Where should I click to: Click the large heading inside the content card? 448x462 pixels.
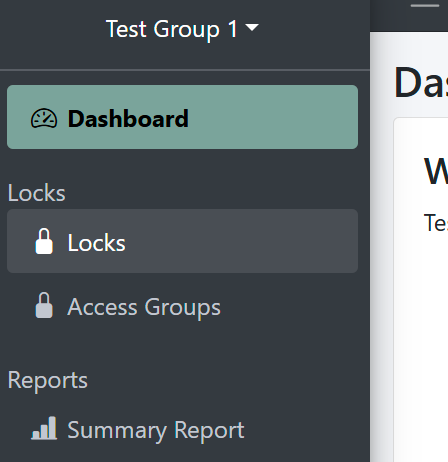pyautogui.click(x=436, y=172)
